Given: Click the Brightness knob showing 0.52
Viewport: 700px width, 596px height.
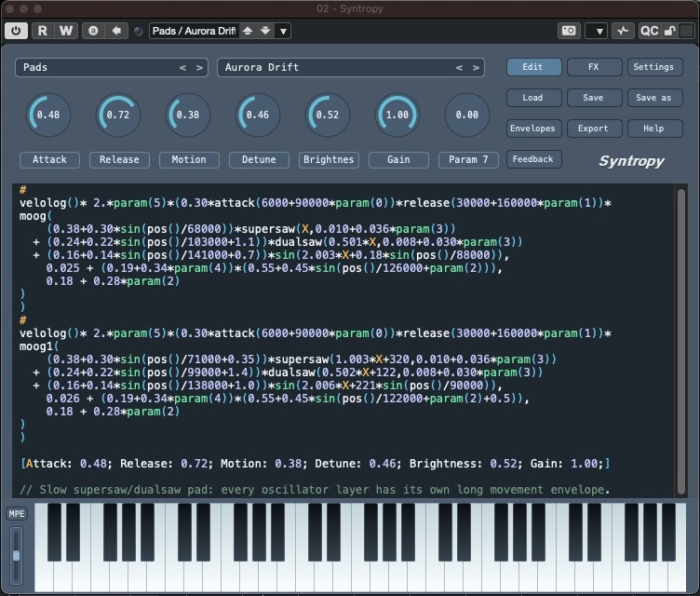Looking at the screenshot, I should pyautogui.click(x=328, y=115).
